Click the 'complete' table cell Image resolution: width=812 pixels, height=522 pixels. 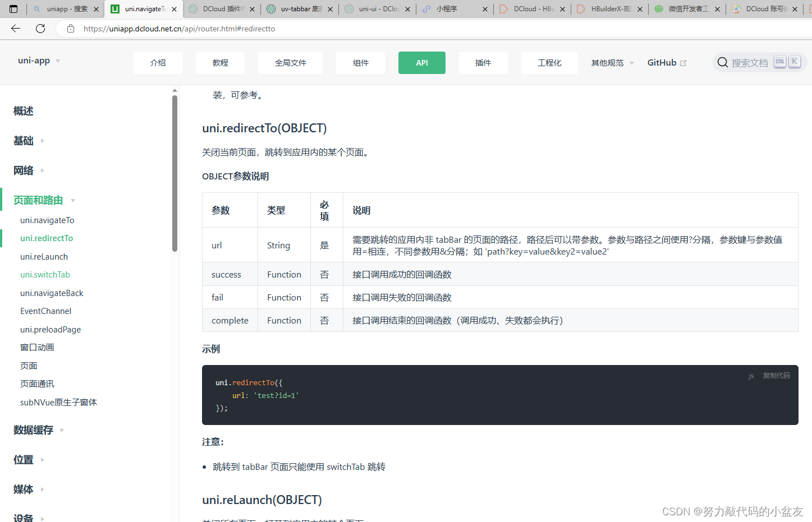coord(230,321)
